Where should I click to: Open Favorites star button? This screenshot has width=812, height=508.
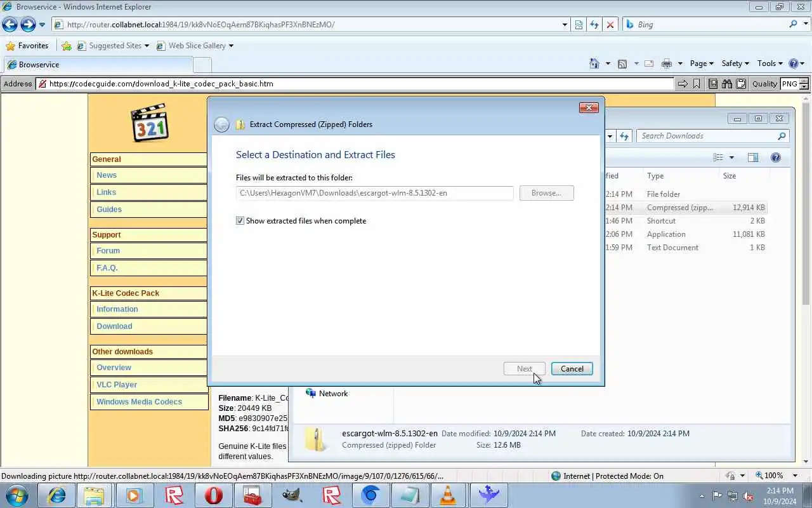tap(10, 46)
